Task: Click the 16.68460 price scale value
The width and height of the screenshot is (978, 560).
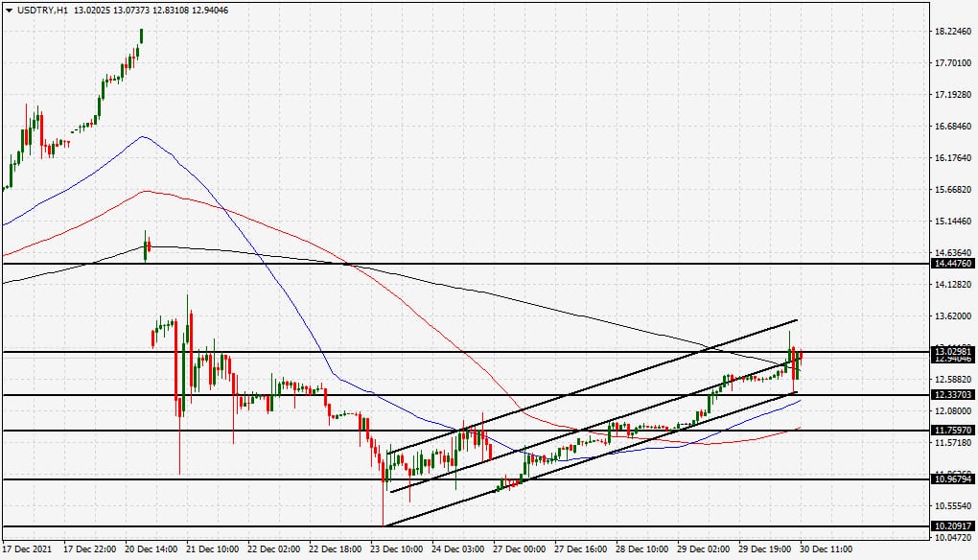Action: pos(953,126)
